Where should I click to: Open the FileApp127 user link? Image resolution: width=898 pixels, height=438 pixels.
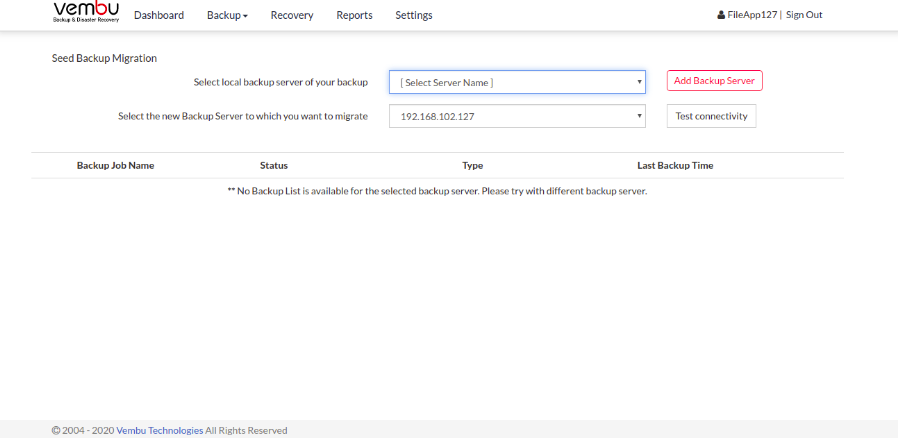coord(752,15)
